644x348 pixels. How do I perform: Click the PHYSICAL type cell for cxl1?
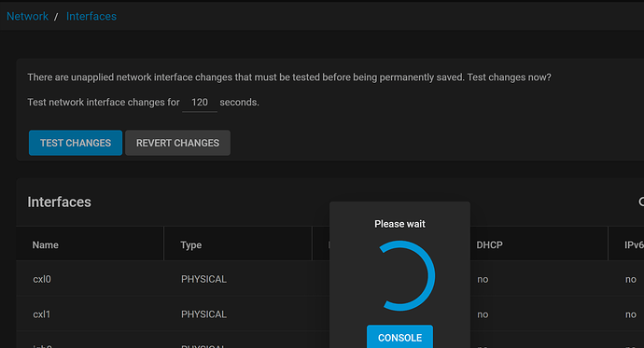[x=203, y=314]
